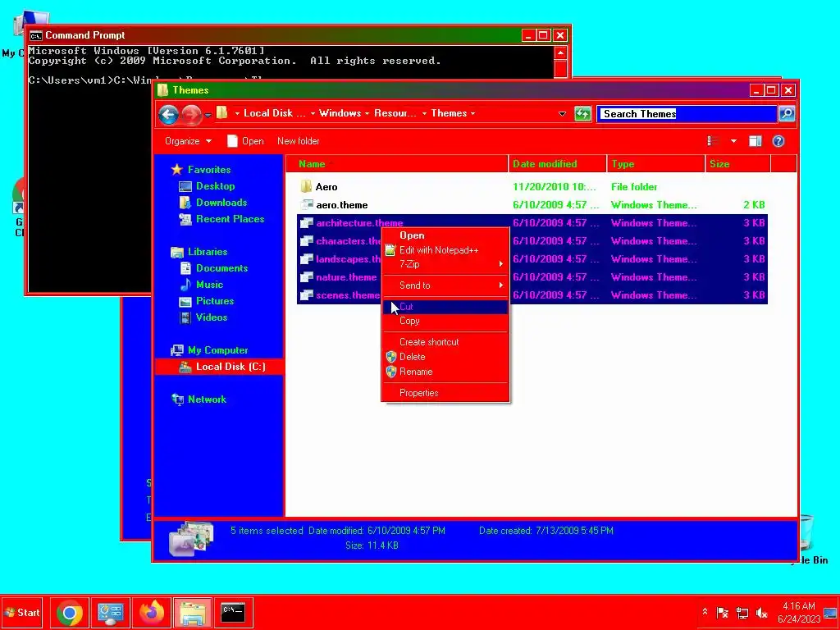Click the search magnifier button
Image resolution: width=840 pixels, height=630 pixels.
787,113
